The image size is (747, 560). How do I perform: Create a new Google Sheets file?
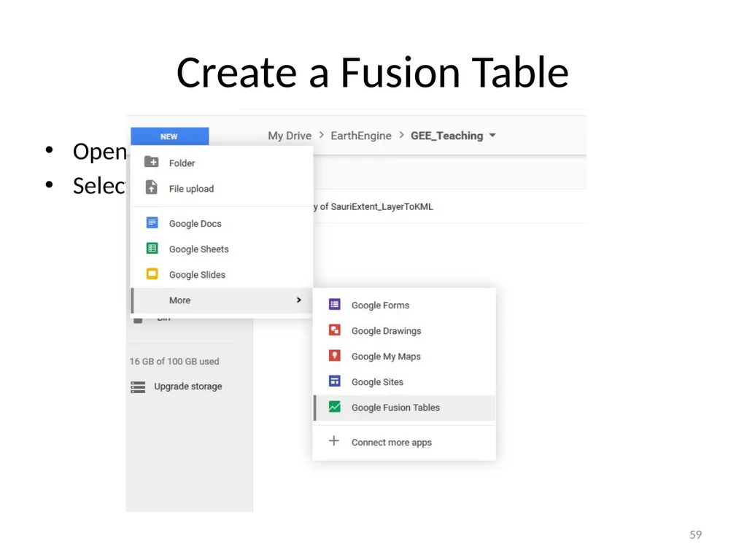pyautogui.click(x=222, y=249)
